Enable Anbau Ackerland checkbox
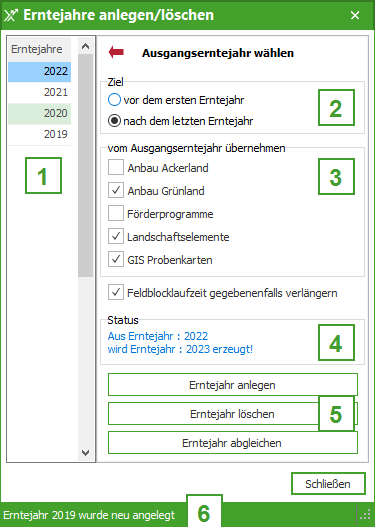 pos(116,167)
